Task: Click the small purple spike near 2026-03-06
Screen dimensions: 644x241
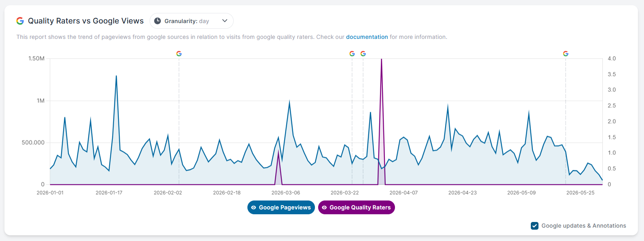Action: click(278, 154)
